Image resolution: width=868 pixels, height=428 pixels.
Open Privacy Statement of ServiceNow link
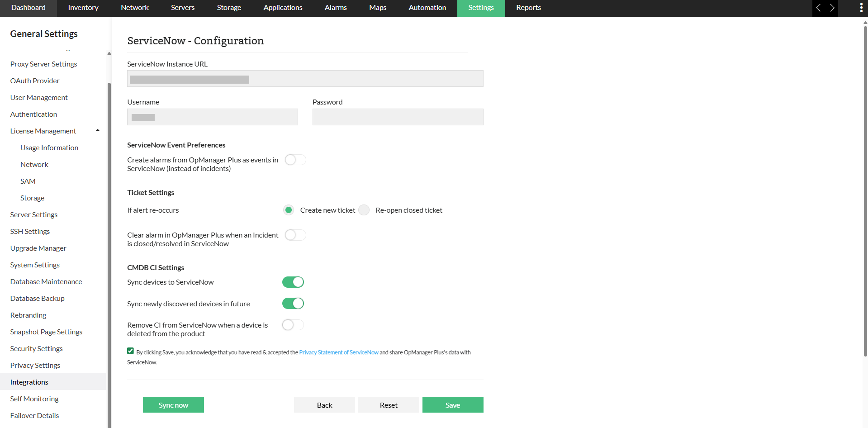[339, 352]
